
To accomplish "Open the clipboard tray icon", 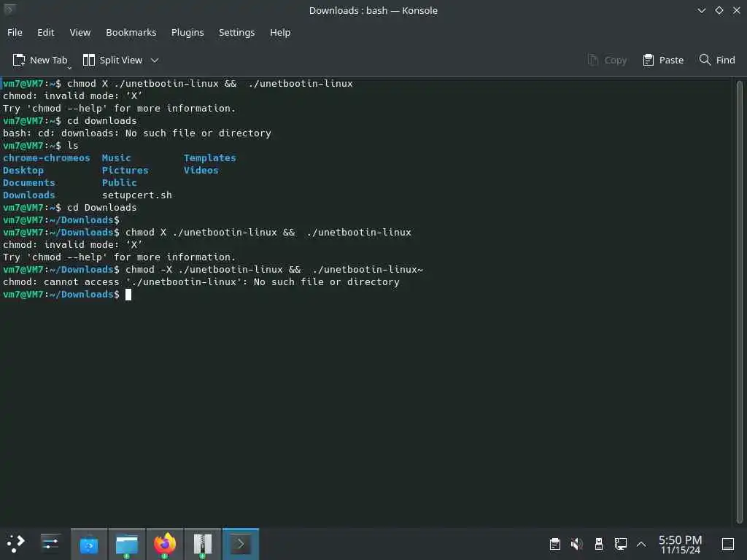I will pos(555,544).
